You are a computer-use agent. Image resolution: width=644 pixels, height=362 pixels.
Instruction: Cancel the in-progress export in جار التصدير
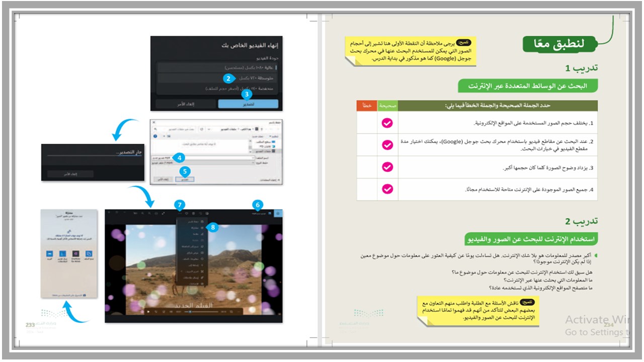pyautogui.click(x=70, y=174)
